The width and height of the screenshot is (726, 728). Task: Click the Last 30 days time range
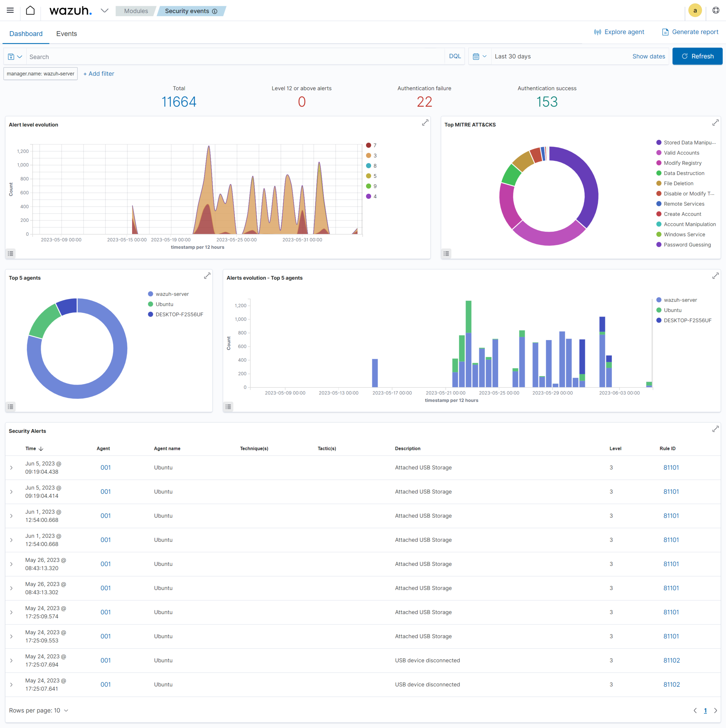click(x=512, y=56)
